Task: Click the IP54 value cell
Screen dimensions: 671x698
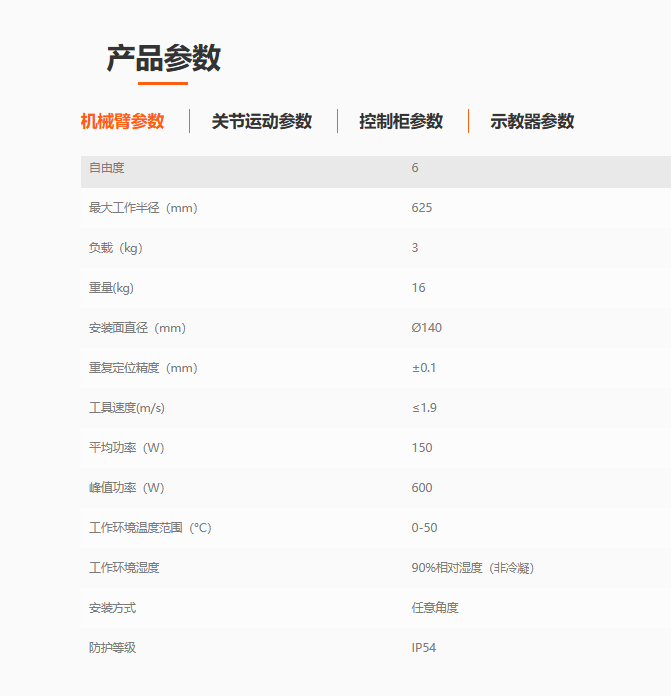Action: pos(424,648)
